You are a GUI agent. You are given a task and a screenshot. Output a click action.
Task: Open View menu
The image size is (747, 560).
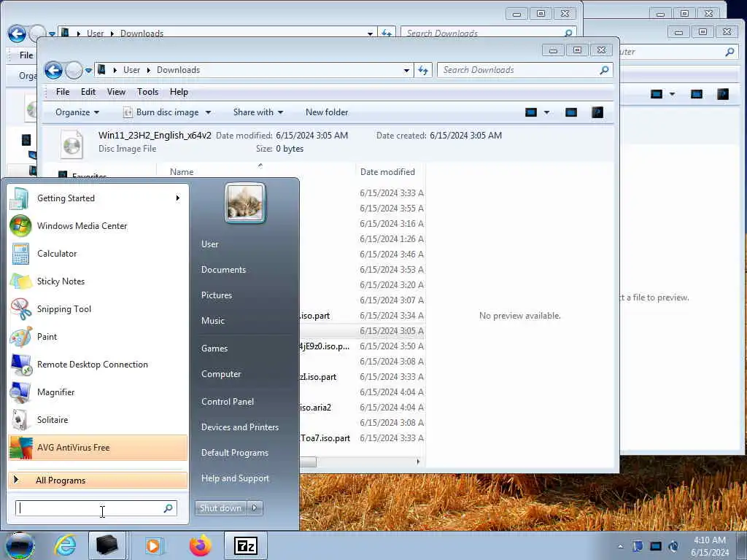(x=116, y=92)
